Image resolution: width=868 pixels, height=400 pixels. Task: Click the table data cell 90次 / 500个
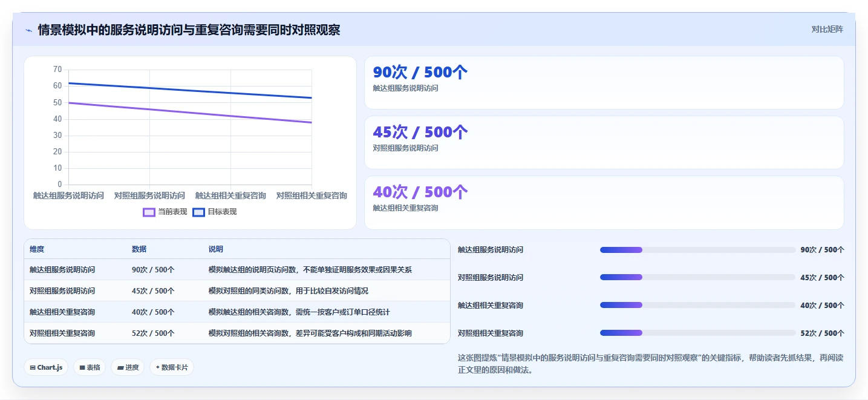[x=153, y=270]
